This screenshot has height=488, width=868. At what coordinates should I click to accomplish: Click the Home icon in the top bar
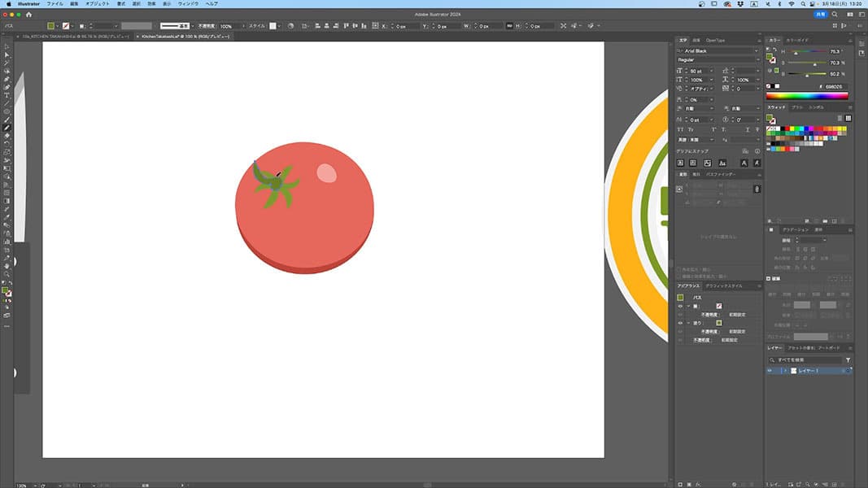coord(29,15)
